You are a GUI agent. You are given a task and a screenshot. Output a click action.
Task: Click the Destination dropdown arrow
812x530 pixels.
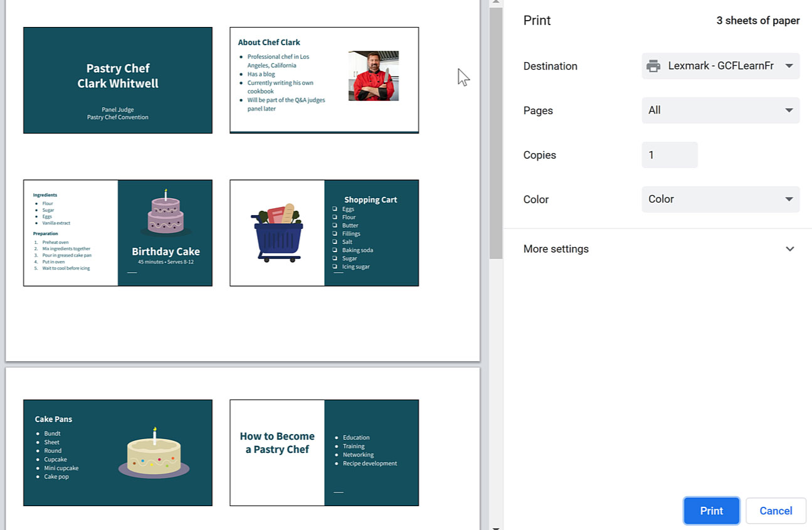tap(789, 66)
